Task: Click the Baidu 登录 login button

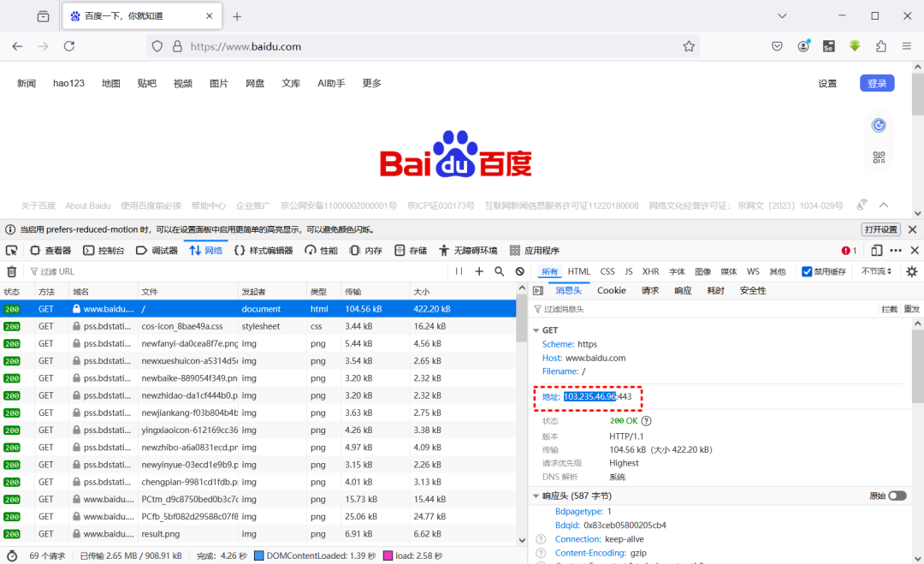Action: 877,83
